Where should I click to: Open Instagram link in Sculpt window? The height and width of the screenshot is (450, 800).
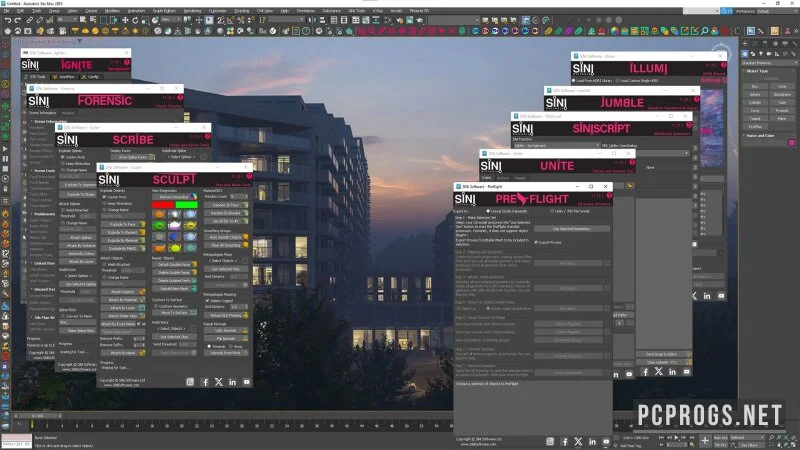click(190, 382)
